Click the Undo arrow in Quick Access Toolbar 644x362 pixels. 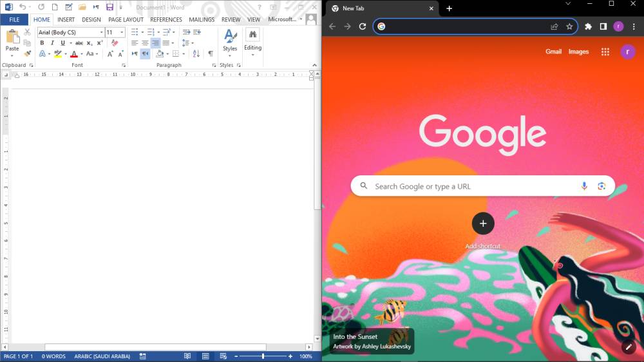(x=23, y=7)
